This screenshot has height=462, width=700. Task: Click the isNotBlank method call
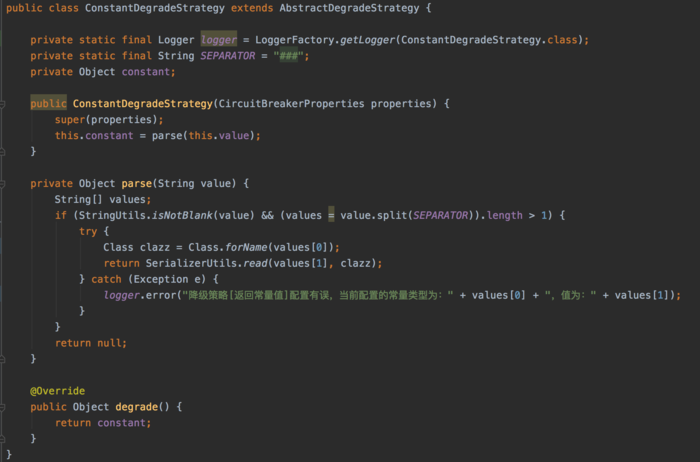(182, 216)
